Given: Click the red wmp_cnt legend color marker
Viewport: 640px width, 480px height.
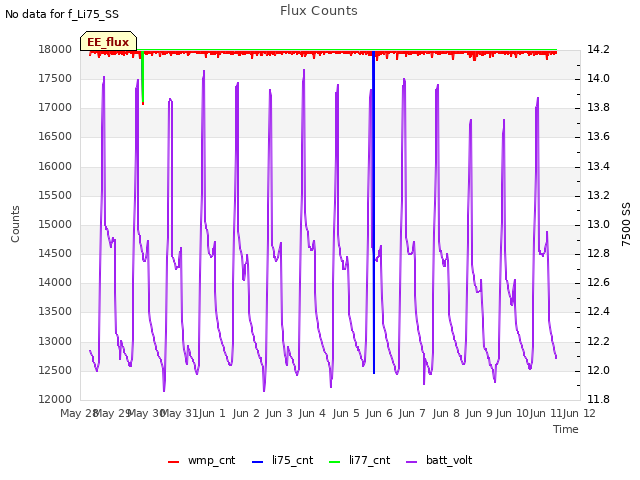Looking at the screenshot, I should [173, 462].
